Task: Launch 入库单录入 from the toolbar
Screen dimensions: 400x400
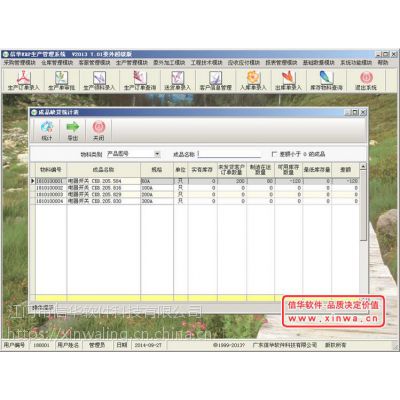Action: point(253,80)
